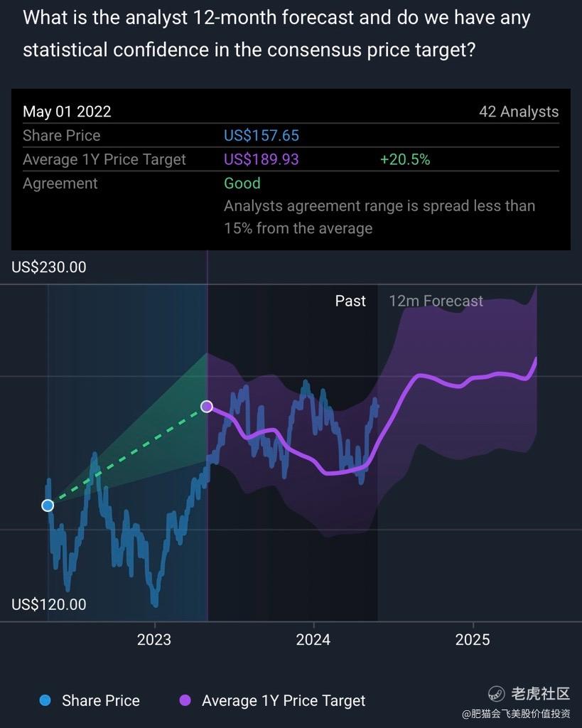Toggle the Share Price legend label
Screen dimensions: 582x728
click(x=101, y=700)
